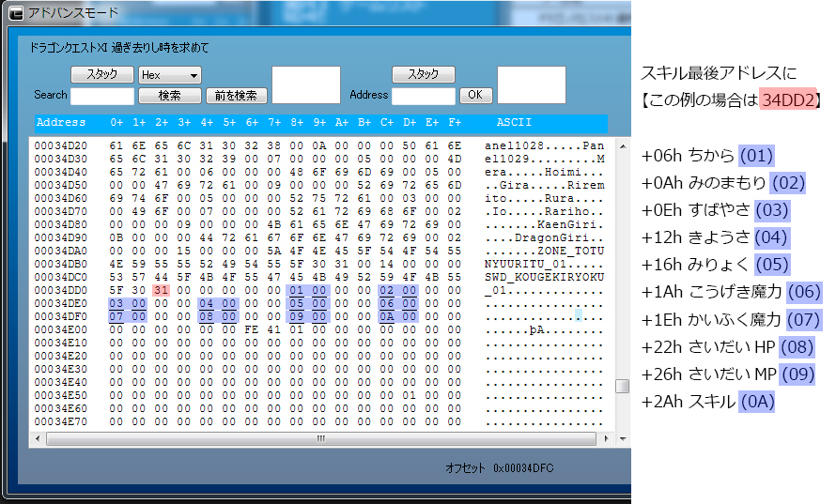Click the highlighted 06 byte in row 00034DE0
The height and width of the screenshot is (504, 836).
pos(387,303)
